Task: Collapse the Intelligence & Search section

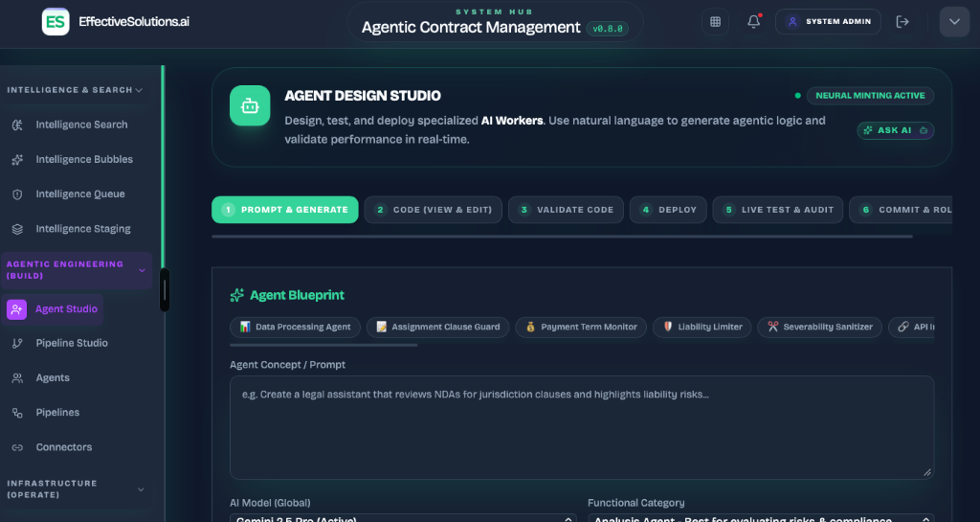Action: pyautogui.click(x=139, y=91)
